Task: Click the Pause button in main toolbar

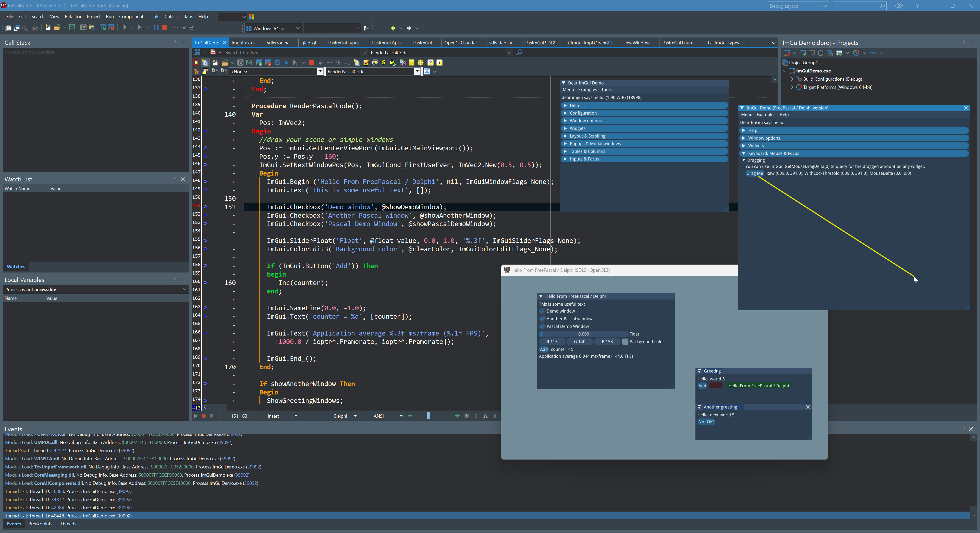Action: [x=156, y=28]
